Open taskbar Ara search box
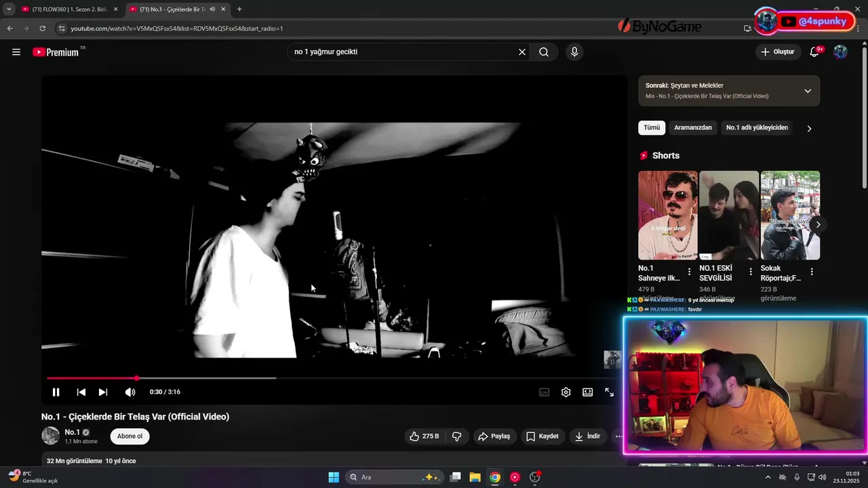868x488 pixels. point(395,477)
